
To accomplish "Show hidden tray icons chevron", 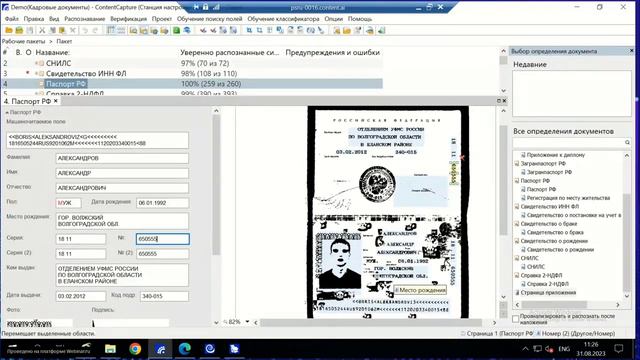I will click(x=525, y=349).
